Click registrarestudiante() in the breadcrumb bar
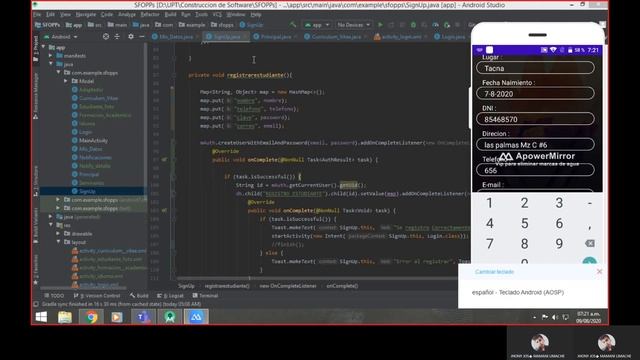 (x=227, y=286)
